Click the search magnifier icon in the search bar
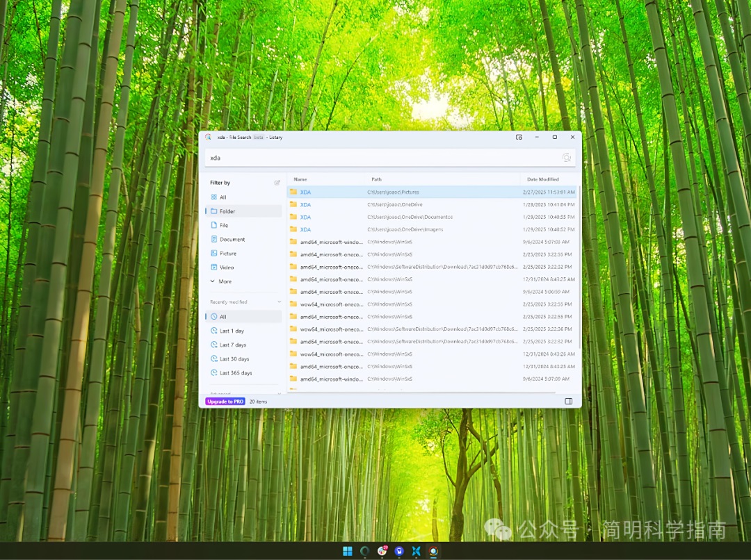Viewport: 751px width, 560px height. (567, 158)
